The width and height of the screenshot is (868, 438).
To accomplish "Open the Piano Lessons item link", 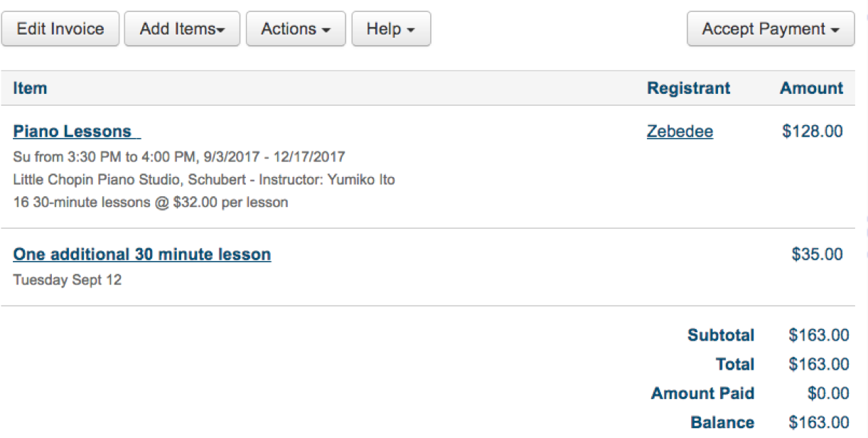I will tap(73, 132).
